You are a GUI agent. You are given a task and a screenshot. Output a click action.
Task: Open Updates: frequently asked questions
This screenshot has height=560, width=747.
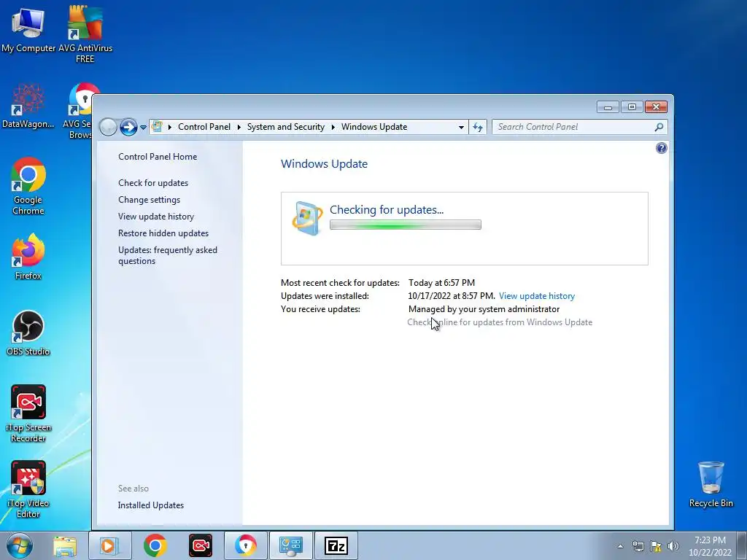168,255
